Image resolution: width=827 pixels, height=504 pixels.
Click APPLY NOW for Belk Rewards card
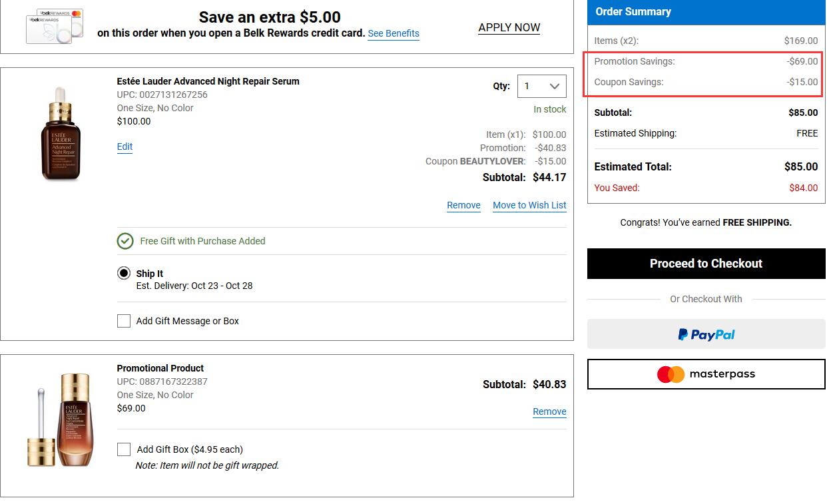tap(509, 27)
